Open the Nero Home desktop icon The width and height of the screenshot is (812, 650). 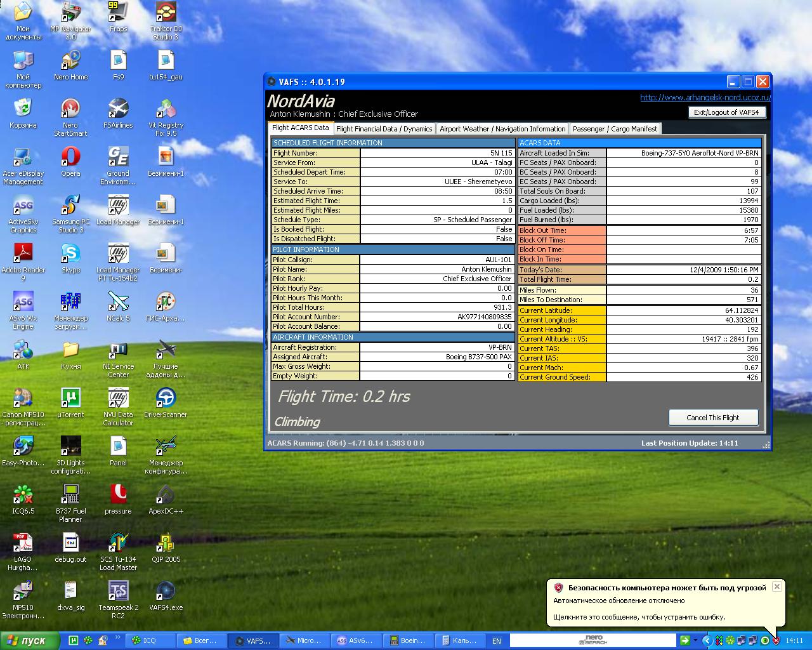70,65
